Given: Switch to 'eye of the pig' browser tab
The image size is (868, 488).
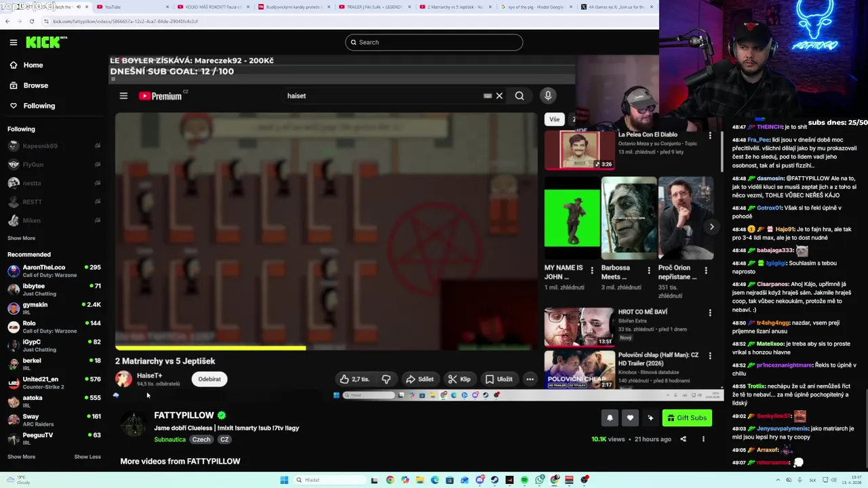Looking at the screenshot, I should pyautogui.click(x=536, y=7).
